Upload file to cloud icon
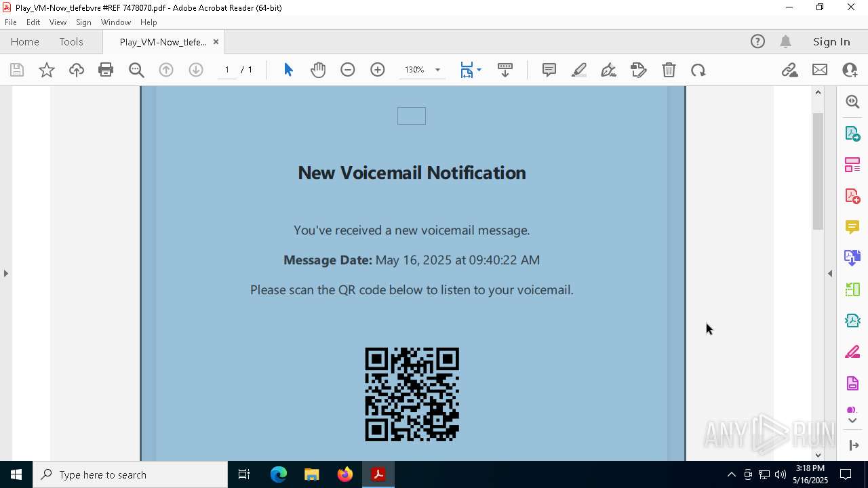Viewport: 868px width, 488px height. [77, 70]
